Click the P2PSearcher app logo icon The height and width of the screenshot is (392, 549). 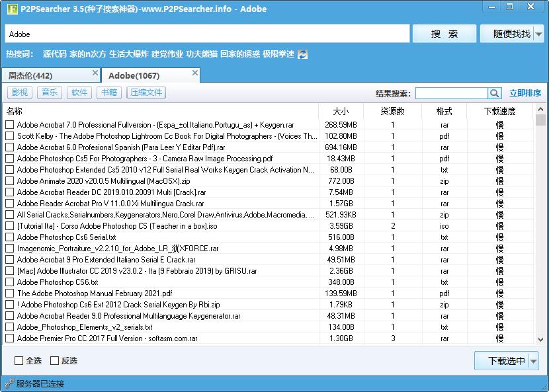tap(12, 9)
